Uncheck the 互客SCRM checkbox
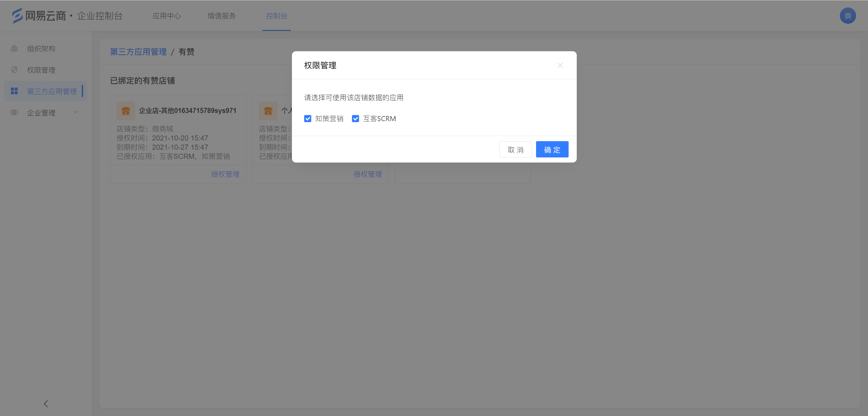This screenshot has height=416, width=868. tap(355, 118)
